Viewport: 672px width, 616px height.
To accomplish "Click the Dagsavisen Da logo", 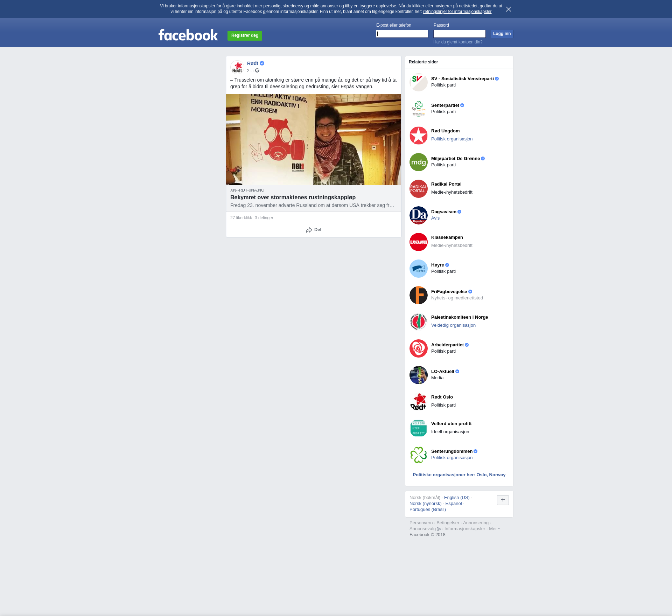I will pos(419,215).
